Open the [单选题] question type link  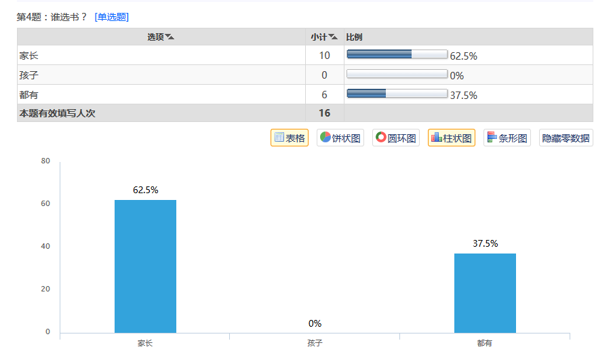pos(111,17)
